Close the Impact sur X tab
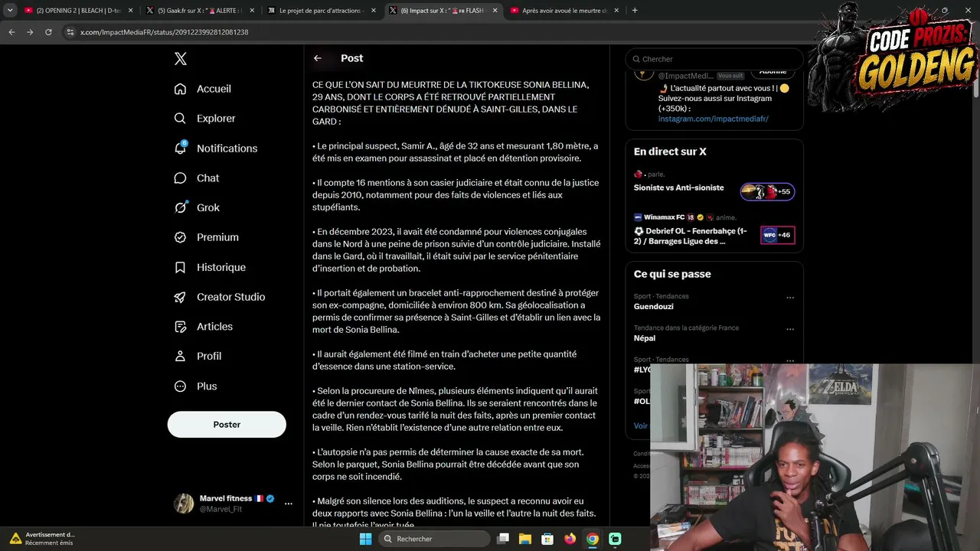This screenshot has width=980, height=551. click(495, 11)
